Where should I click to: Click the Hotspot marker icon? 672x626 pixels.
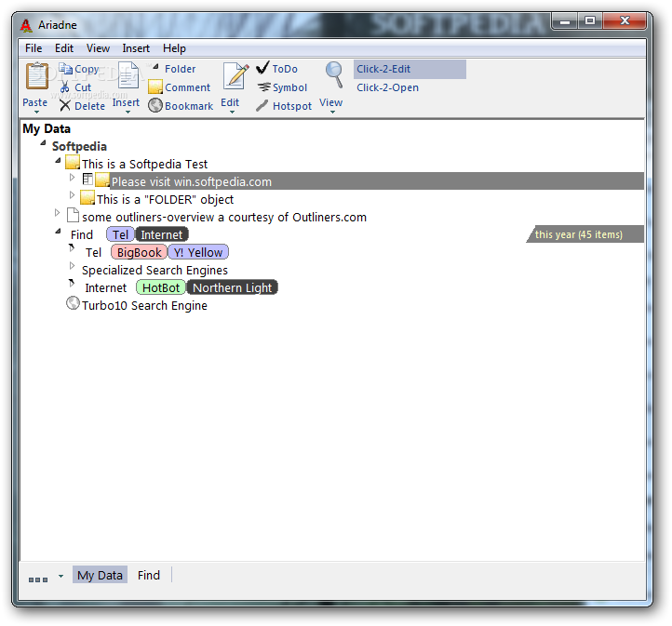(x=262, y=105)
